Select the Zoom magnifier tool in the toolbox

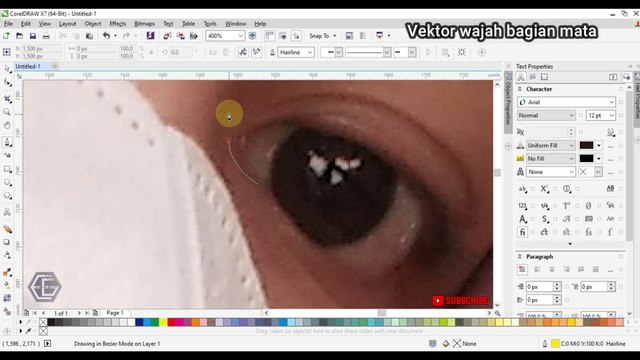click(x=7, y=111)
